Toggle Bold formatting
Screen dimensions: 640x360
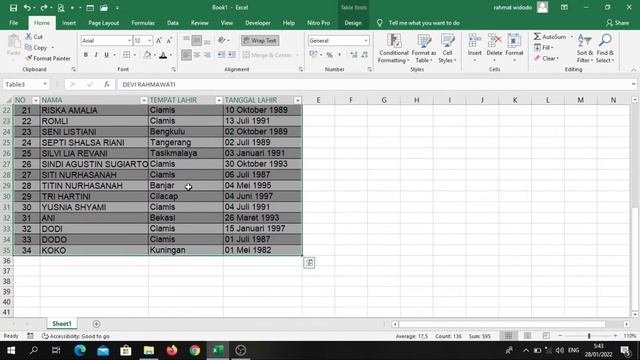(x=86, y=55)
